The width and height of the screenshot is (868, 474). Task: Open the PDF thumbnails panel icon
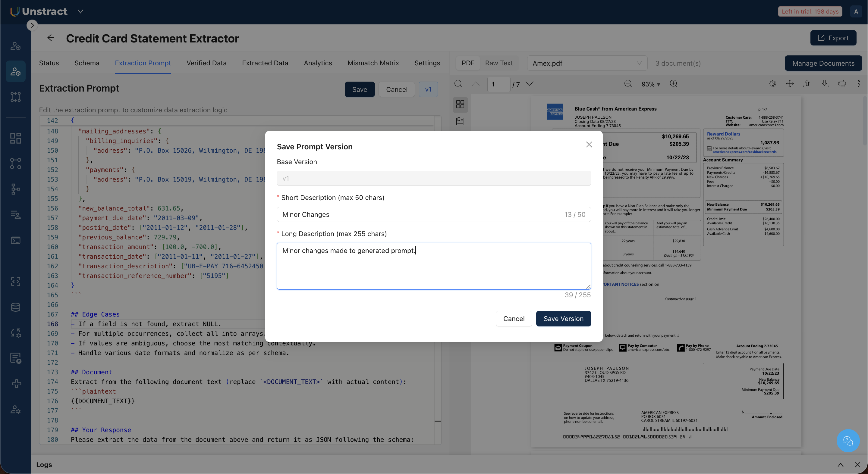460,104
